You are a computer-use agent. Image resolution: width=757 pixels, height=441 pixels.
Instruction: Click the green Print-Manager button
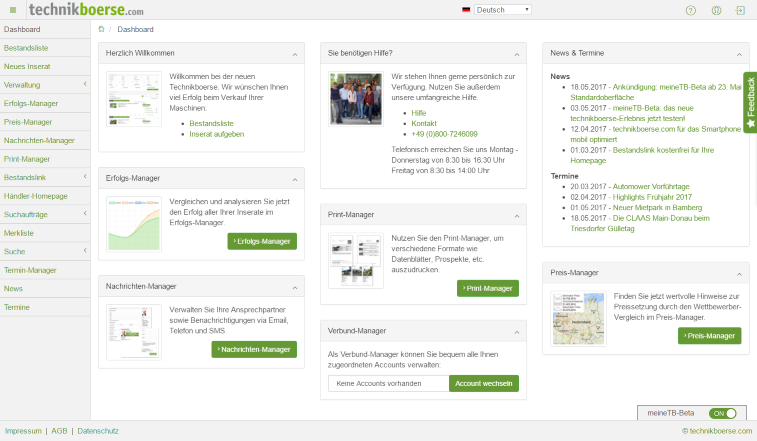(488, 288)
